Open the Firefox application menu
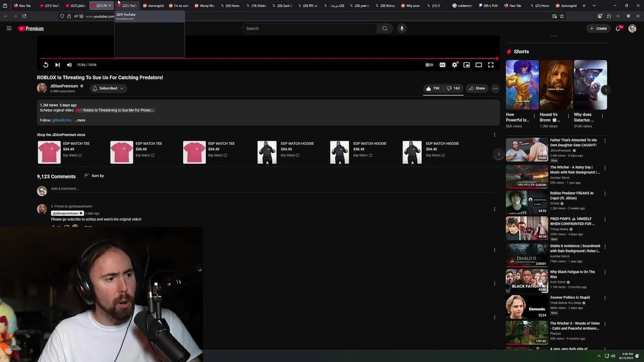This screenshot has height=362, width=644. tap(637, 16)
